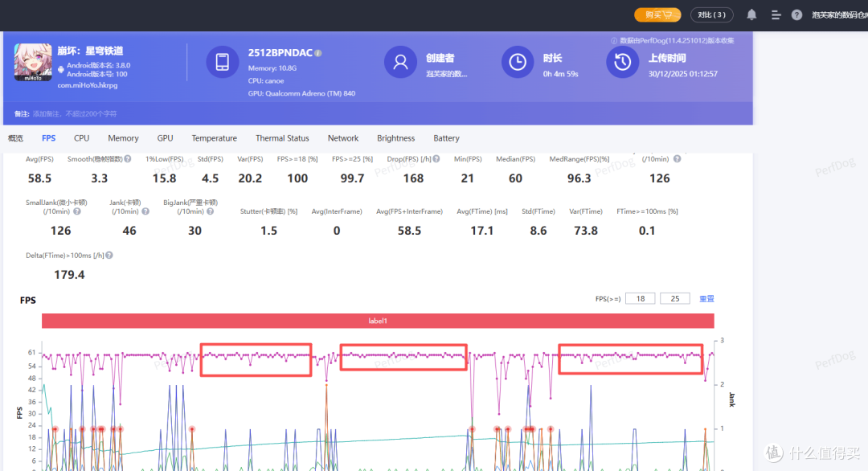
Task: Open the Brightness tab
Action: 395,138
